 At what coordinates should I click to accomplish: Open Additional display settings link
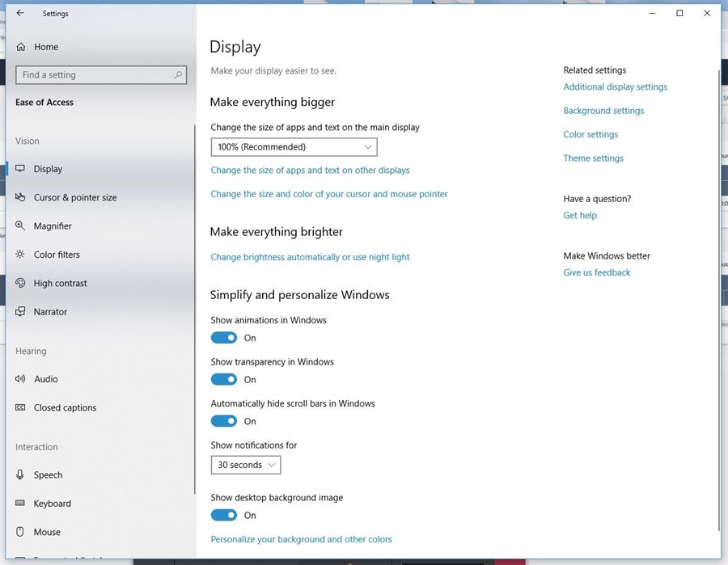pyautogui.click(x=616, y=86)
